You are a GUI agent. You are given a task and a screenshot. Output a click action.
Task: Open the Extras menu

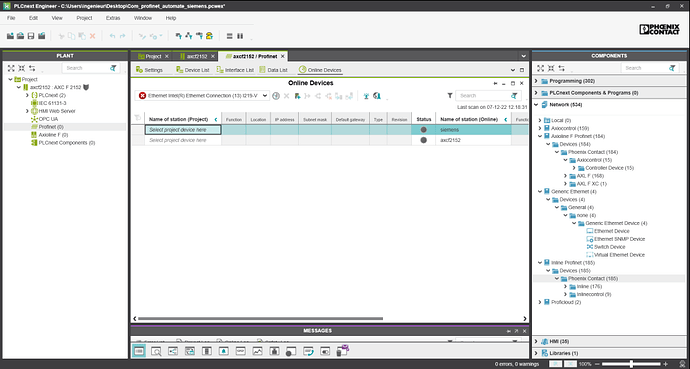pyautogui.click(x=113, y=18)
